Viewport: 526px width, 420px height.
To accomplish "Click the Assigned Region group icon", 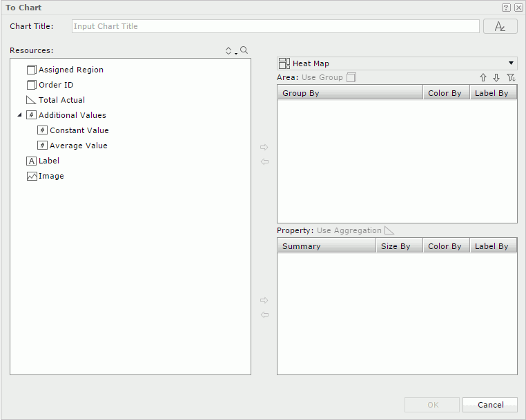I will click(x=32, y=70).
